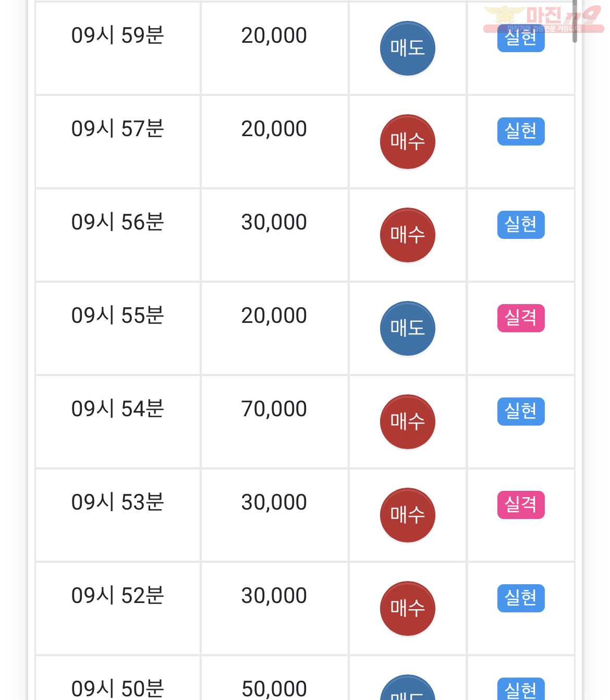Image resolution: width=610 pixels, height=700 pixels.
Task: Select the 실현 badge in the 09시 54분 row
Action: point(521,412)
